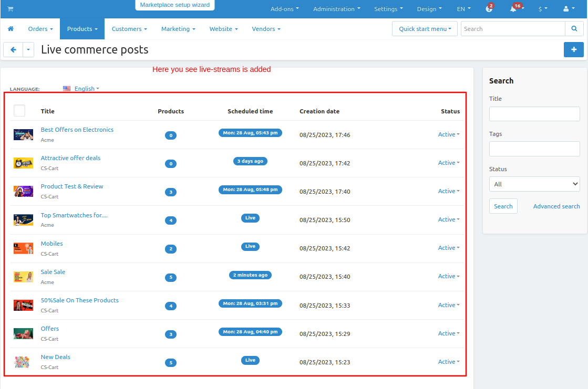
Task: Click the search magnifier icon
Action: [x=573, y=29]
